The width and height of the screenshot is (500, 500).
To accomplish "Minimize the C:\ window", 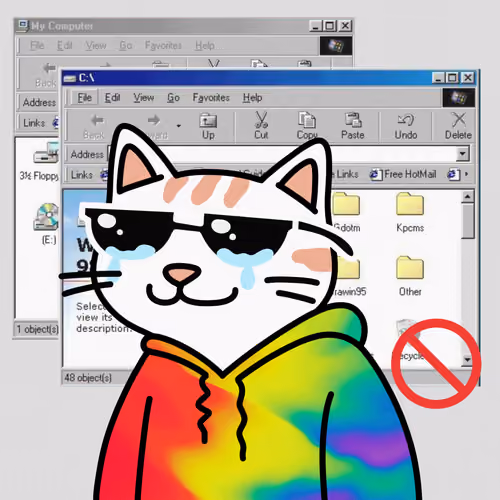I will [439, 78].
